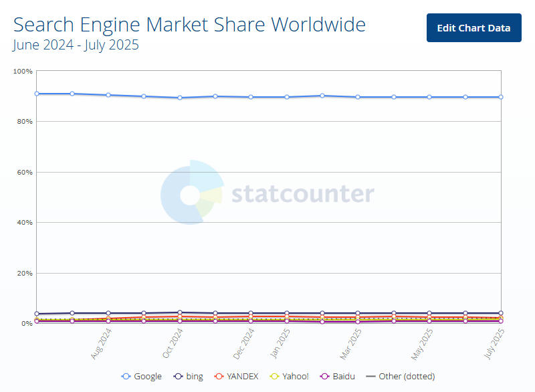
Task: Show or hide the Other (dotted) series
Action: pyautogui.click(x=400, y=376)
